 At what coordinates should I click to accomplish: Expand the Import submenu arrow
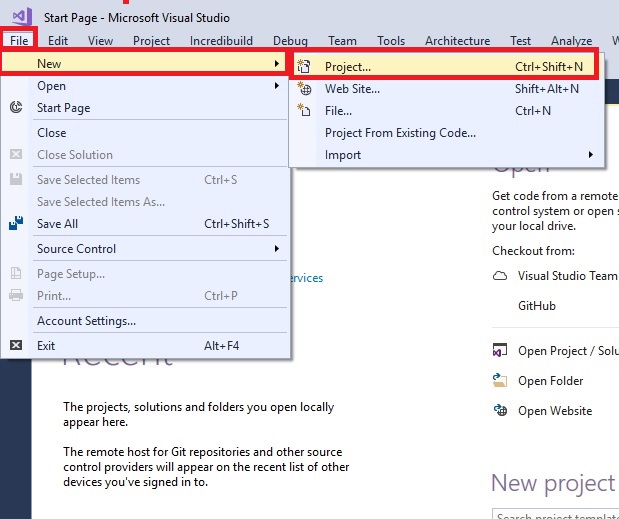[x=591, y=154]
